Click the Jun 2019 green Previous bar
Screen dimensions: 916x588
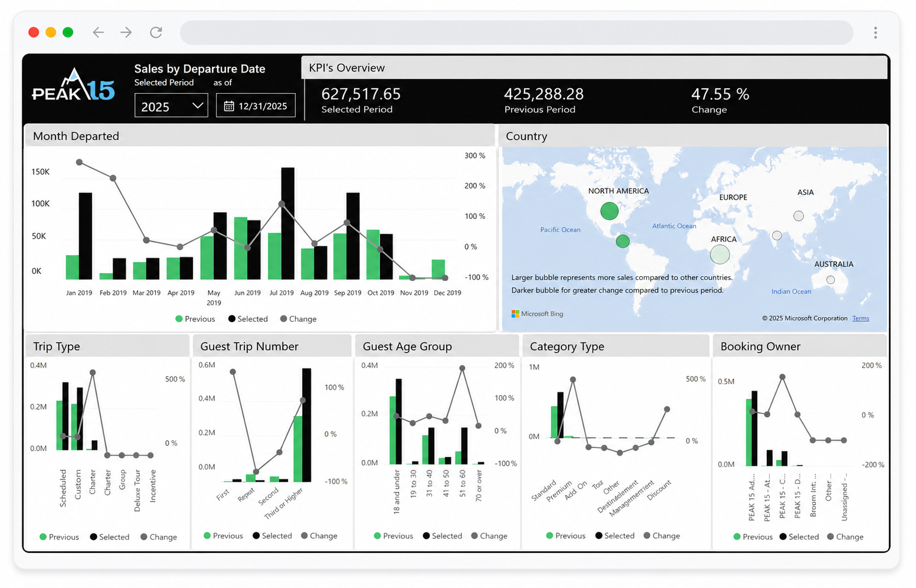[241, 248]
